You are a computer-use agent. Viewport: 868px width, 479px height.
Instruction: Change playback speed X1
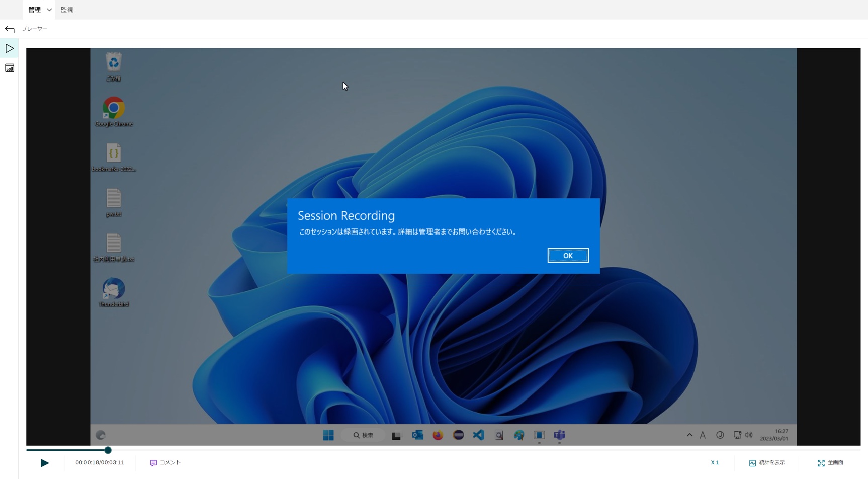point(715,463)
